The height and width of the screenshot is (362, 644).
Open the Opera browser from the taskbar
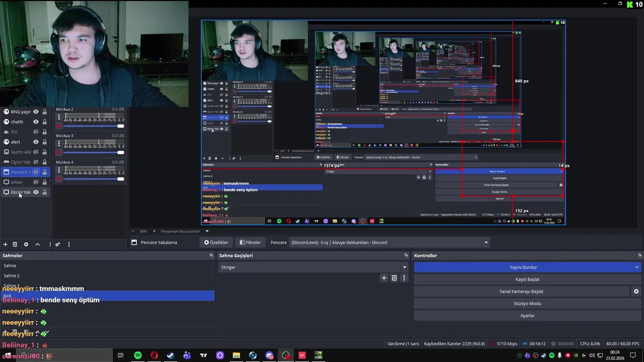click(154, 355)
